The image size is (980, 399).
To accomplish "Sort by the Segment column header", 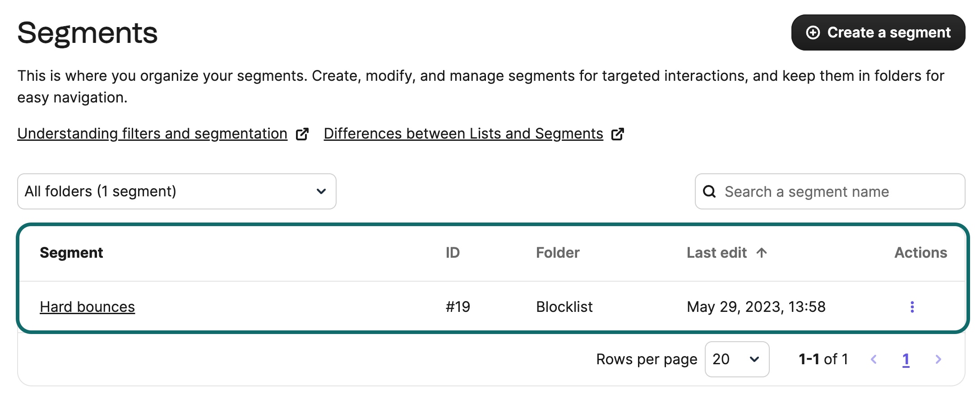I will 71,253.
